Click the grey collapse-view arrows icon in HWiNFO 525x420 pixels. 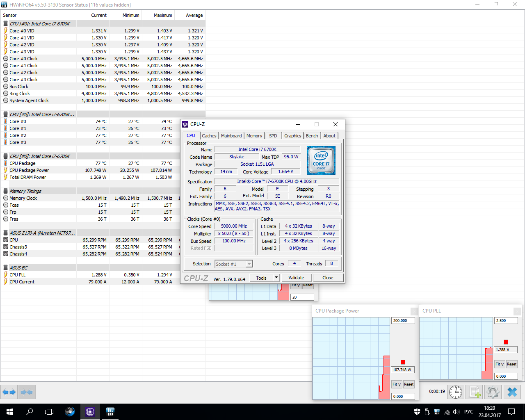pyautogui.click(x=27, y=392)
